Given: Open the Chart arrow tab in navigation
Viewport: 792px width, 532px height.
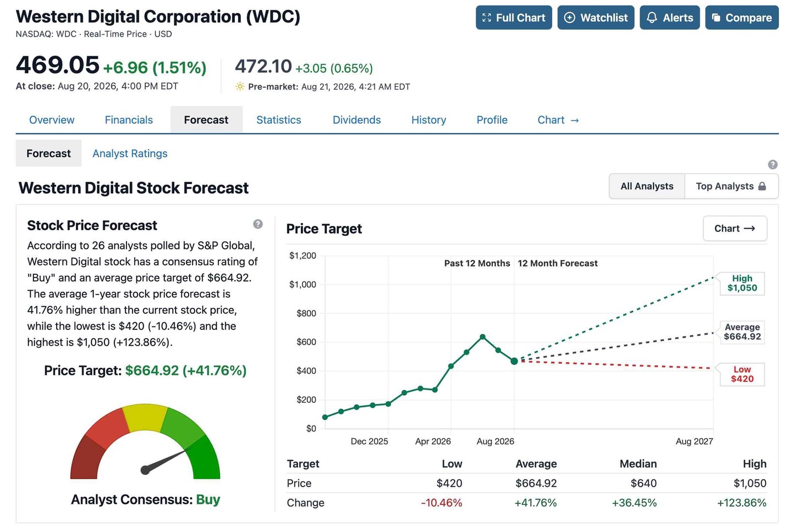Looking at the screenshot, I should click(x=558, y=120).
